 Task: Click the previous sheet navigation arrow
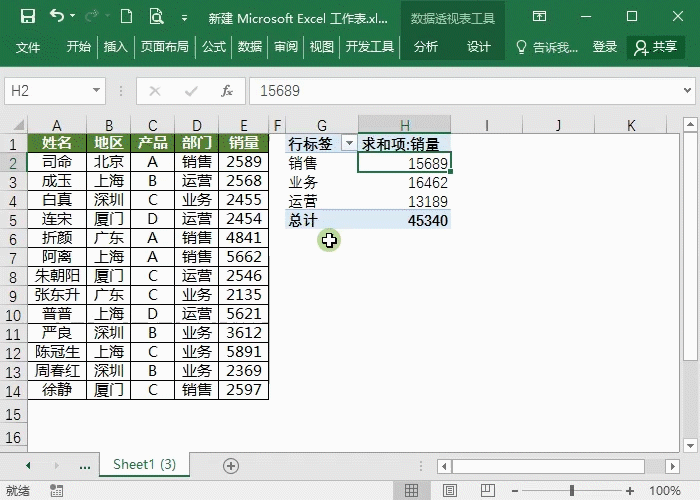28,466
